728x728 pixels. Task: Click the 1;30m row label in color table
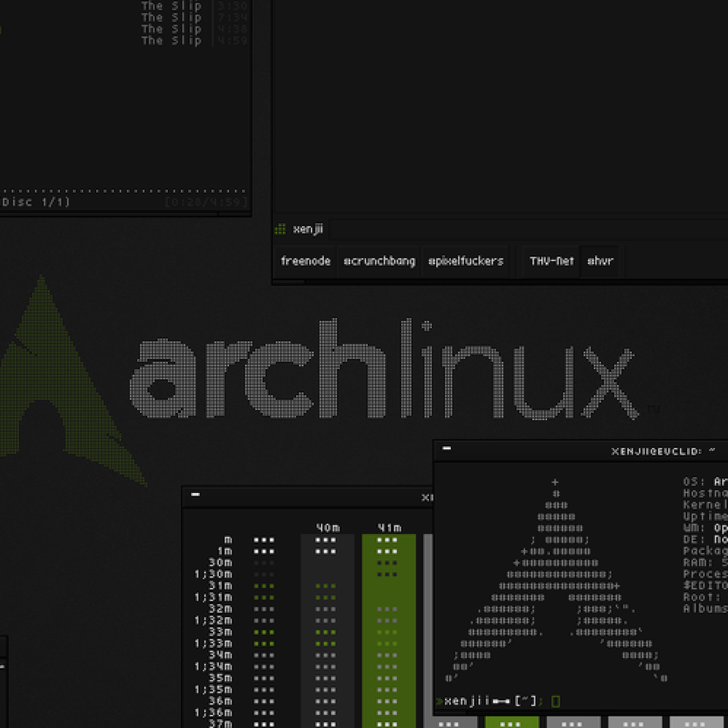pyautogui.click(x=213, y=574)
